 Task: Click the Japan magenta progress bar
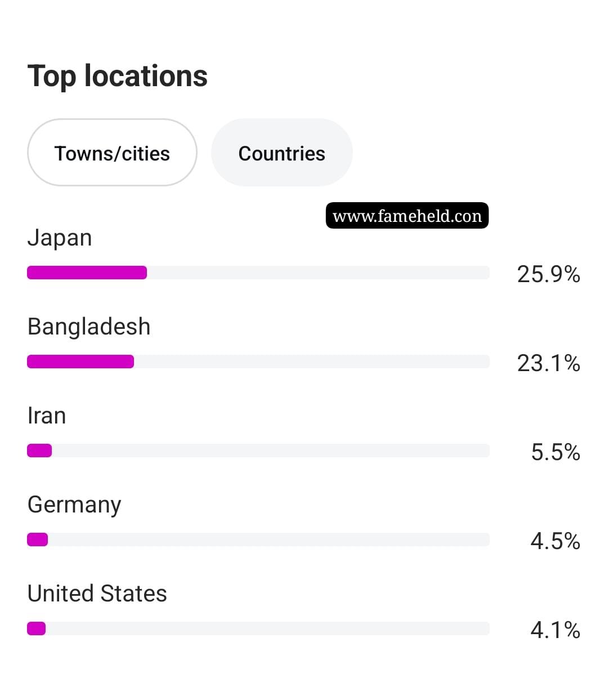pos(87,273)
